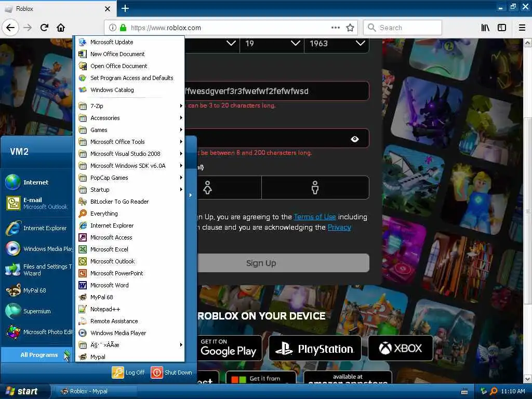Expand the 7-Zip program folder
This screenshot has height=399, width=532.
click(x=129, y=106)
